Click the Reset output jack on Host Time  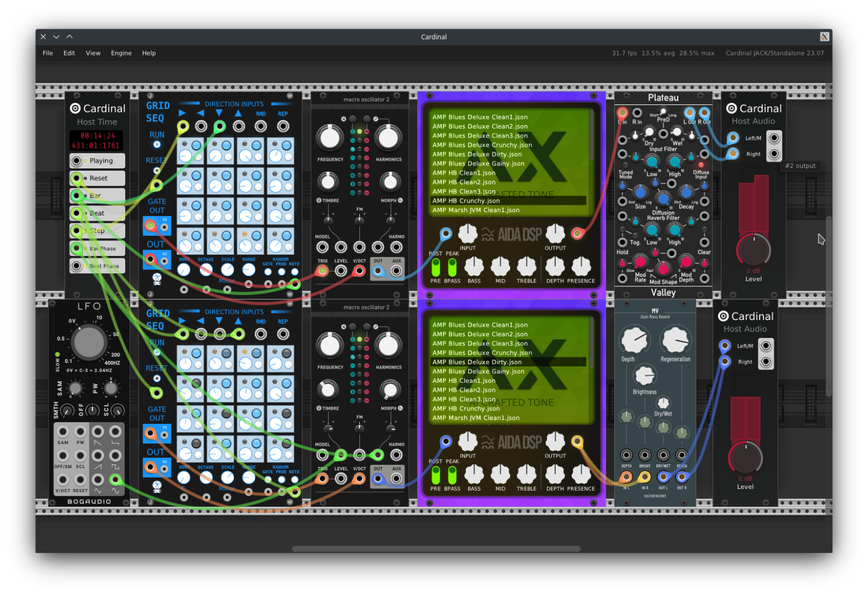click(x=77, y=178)
